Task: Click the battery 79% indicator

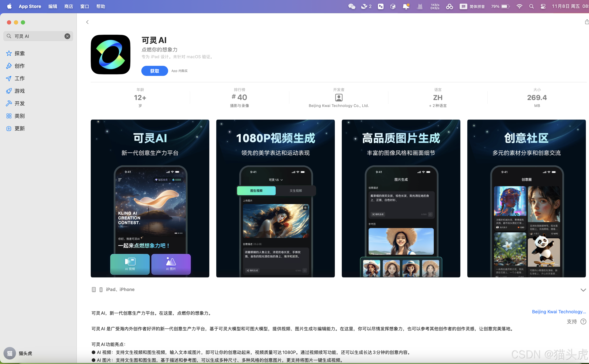Action: pyautogui.click(x=500, y=6)
